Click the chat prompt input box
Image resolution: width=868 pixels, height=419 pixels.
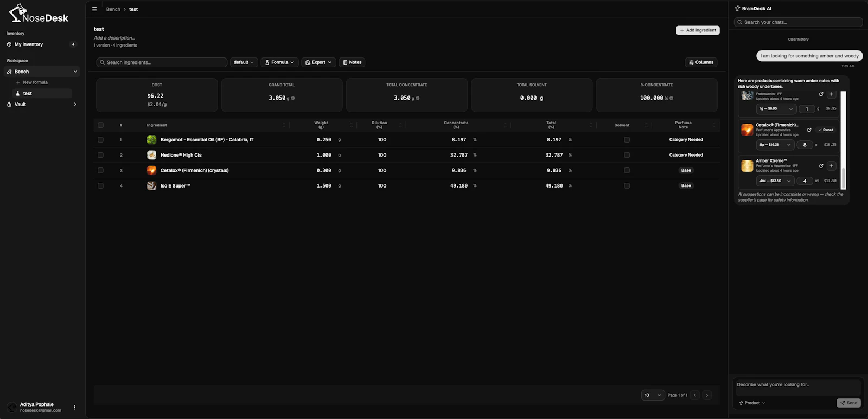pos(798,388)
